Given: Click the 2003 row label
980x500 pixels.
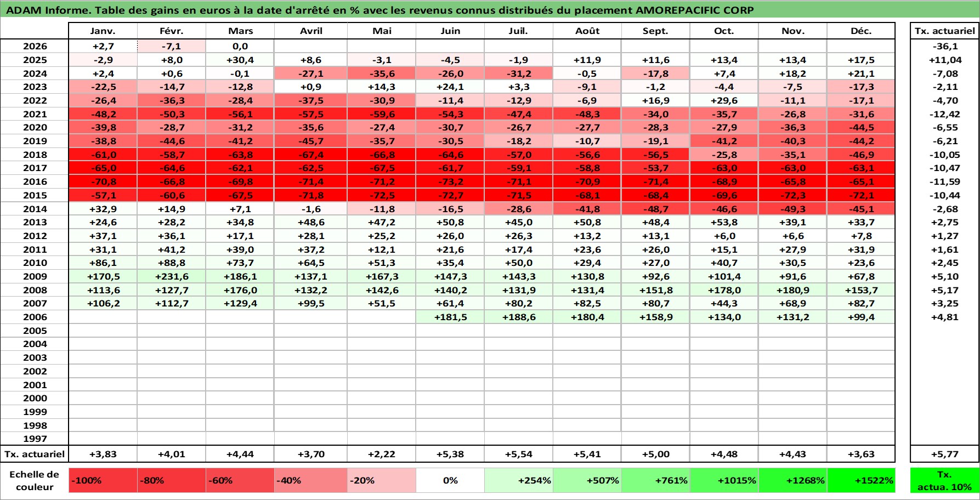Looking at the screenshot, I should (x=35, y=357).
